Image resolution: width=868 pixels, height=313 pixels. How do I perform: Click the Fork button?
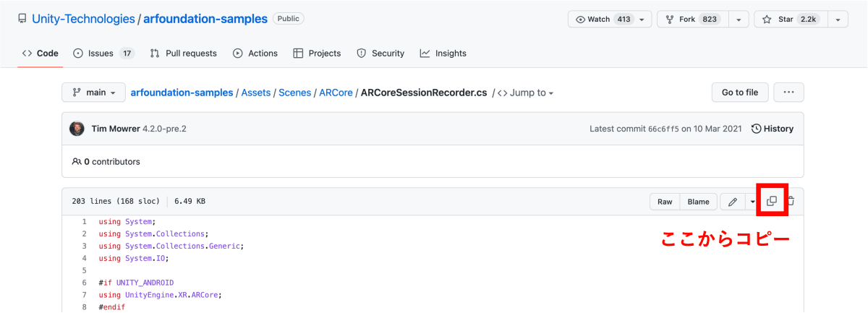coord(691,20)
